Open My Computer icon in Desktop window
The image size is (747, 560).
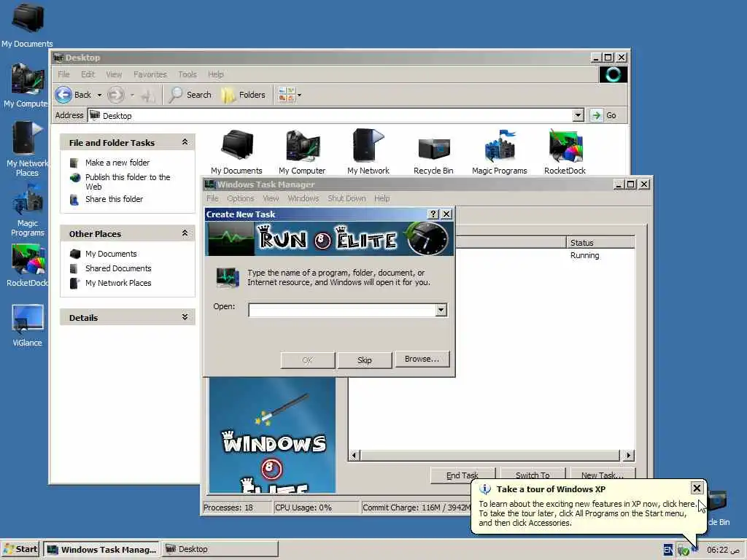pos(302,152)
